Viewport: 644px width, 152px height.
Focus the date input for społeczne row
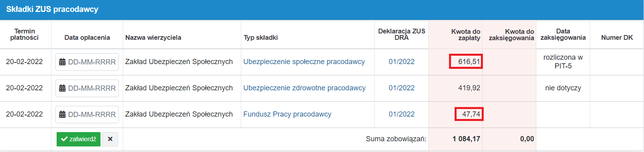[x=87, y=62]
